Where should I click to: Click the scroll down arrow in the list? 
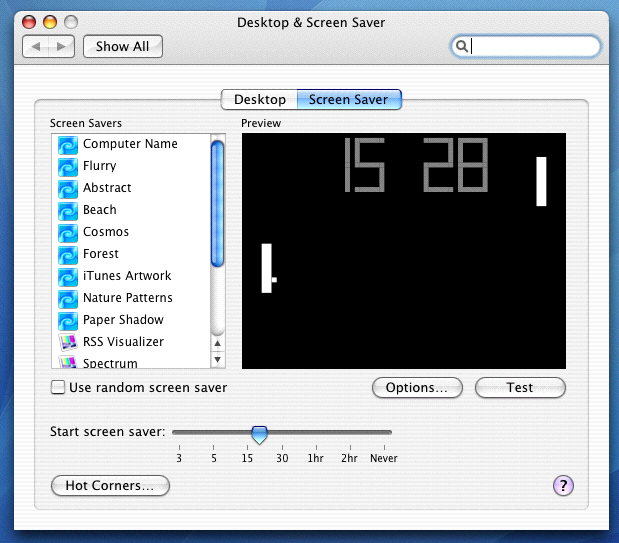pos(218,359)
